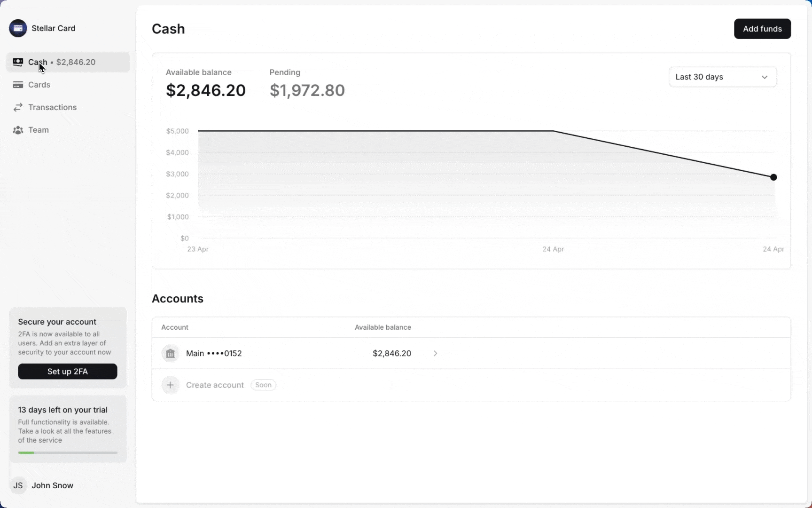
Task: Open the Last 30 days dropdown
Action: click(722, 77)
